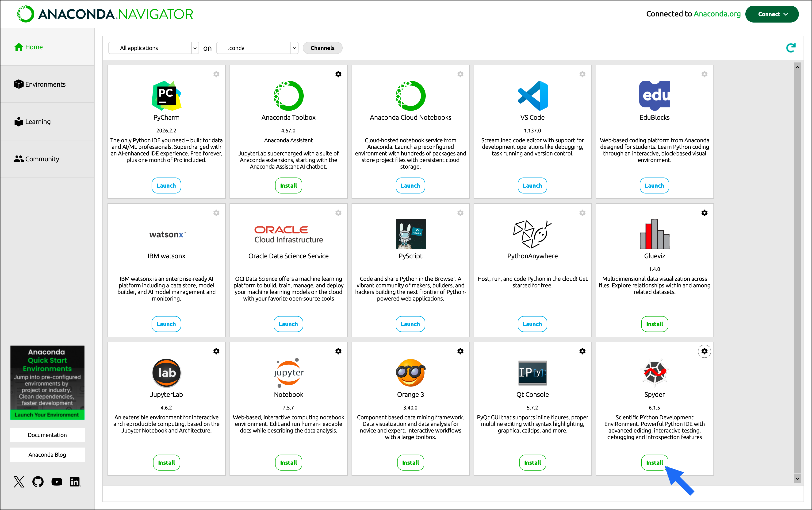Open settings gear on IBM watsonx card
The height and width of the screenshot is (510, 812).
coord(216,213)
